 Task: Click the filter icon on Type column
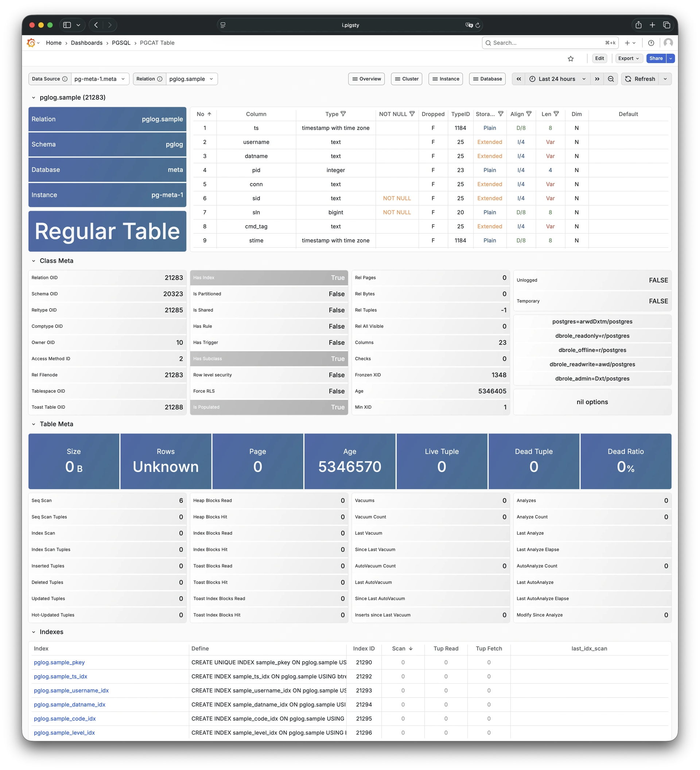coord(343,114)
